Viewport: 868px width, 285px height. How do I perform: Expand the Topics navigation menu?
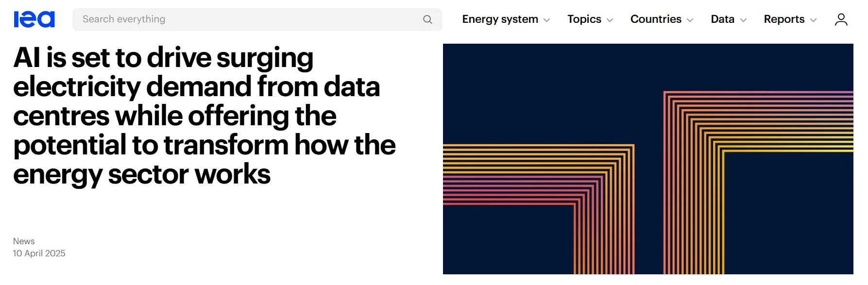pyautogui.click(x=584, y=19)
